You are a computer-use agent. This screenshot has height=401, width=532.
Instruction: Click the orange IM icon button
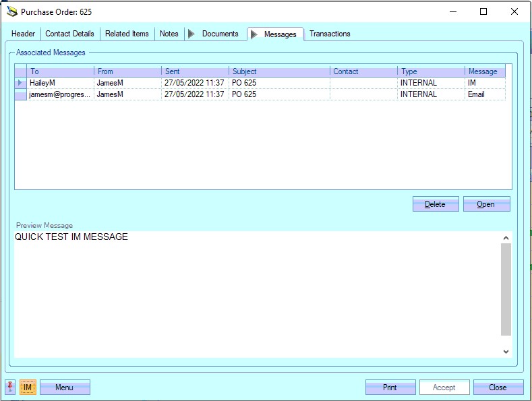coord(28,388)
